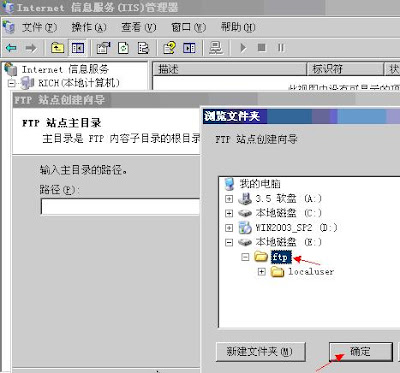Select 3.5 软盘 (A:) drive

tap(289, 199)
